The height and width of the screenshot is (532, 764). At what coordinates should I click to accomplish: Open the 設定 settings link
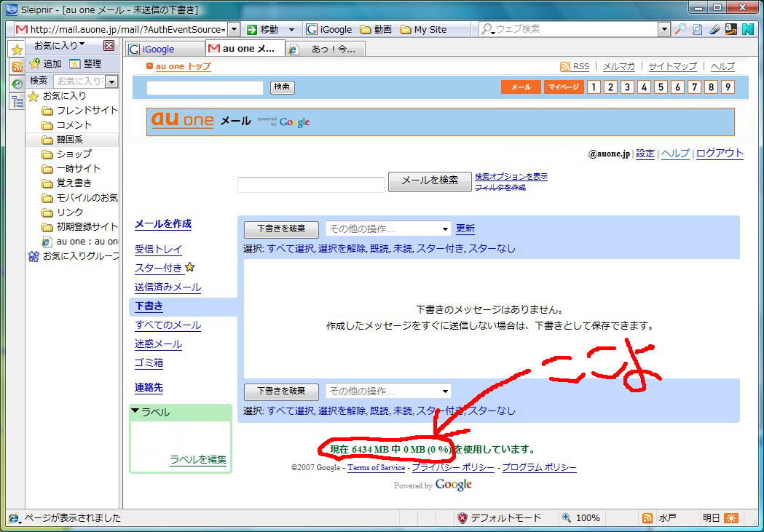click(x=645, y=154)
